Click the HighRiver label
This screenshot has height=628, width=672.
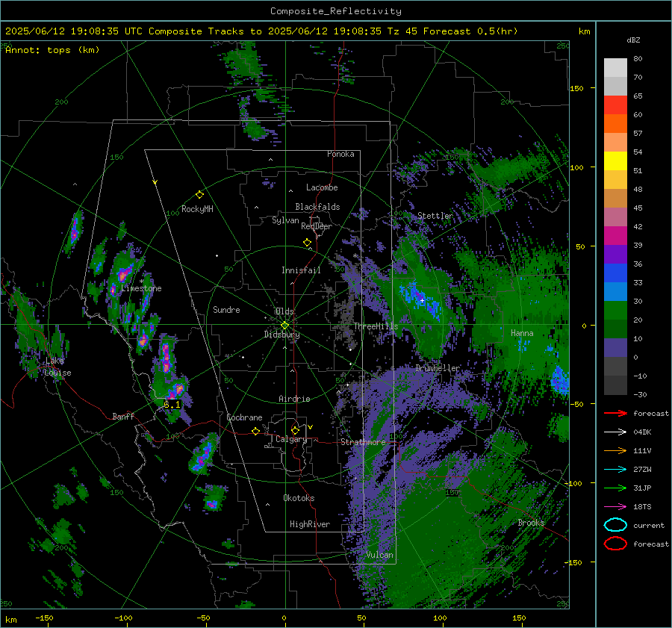click(310, 524)
